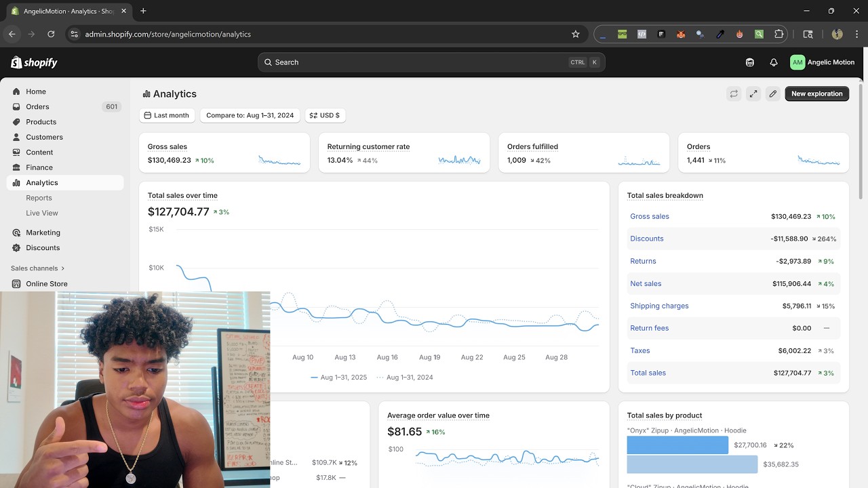Viewport: 868px width, 488px height.
Task: Open a new browser tab
Action: [x=143, y=11]
